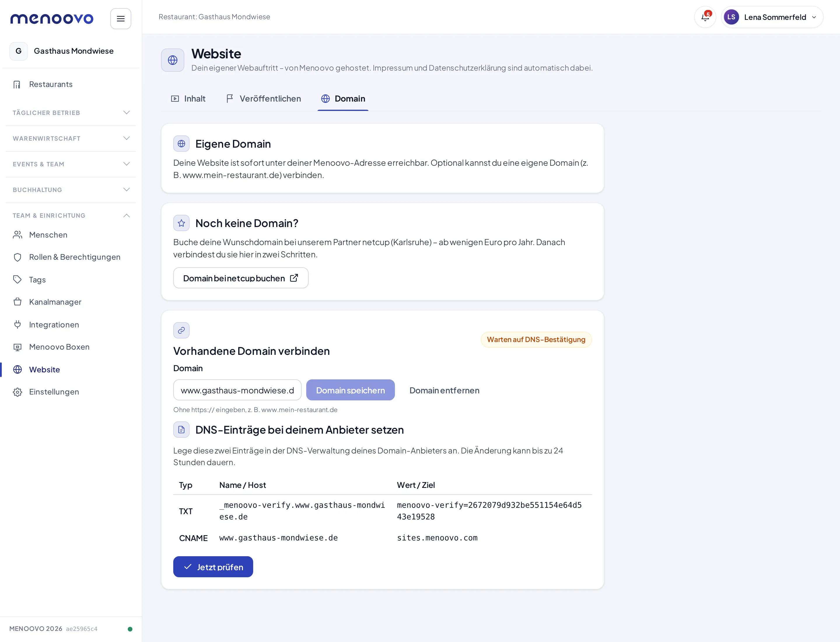Switch to the Inhalt tab
Viewport: 840px width, 642px height.
[x=188, y=99]
